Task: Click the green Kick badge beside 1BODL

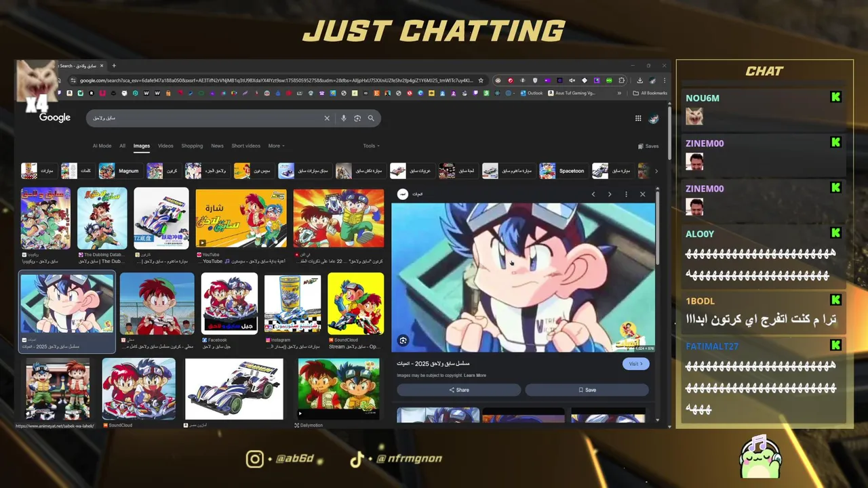Action: [835, 300]
